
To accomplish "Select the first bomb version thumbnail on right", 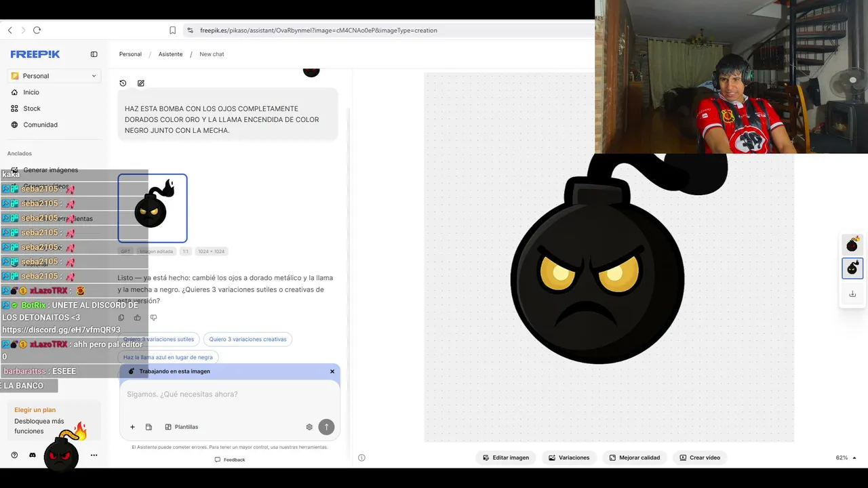I will coord(852,244).
